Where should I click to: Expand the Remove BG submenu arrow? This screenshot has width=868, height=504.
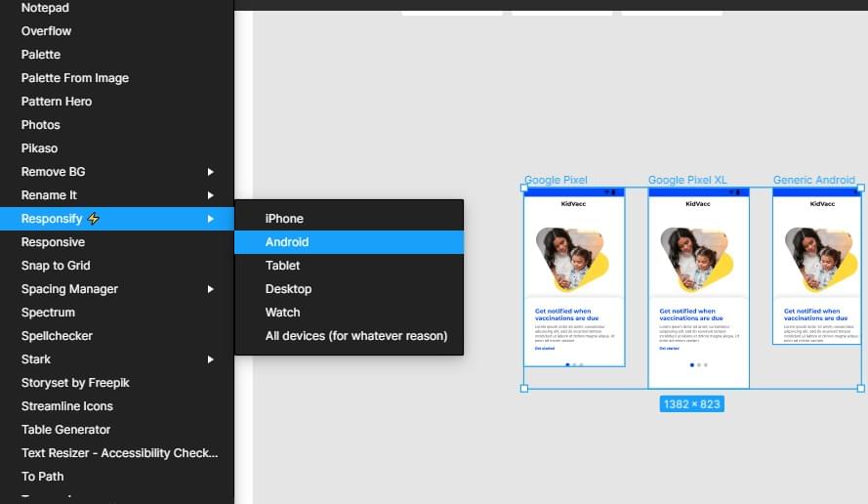click(x=211, y=172)
